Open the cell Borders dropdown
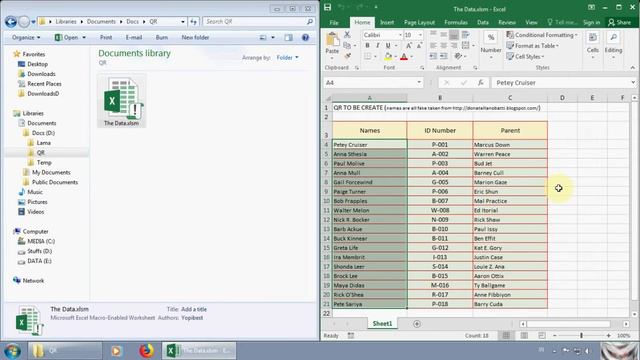640x360 pixels. click(375, 56)
